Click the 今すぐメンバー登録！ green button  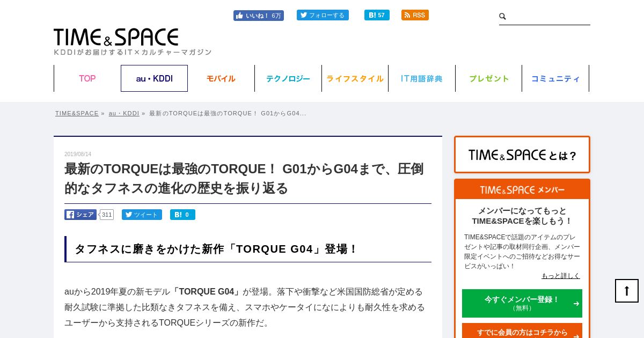click(x=522, y=303)
